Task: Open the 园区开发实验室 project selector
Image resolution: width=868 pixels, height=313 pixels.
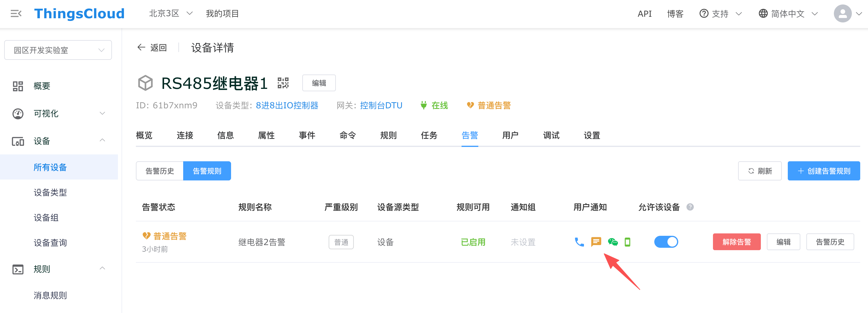Action: tap(58, 50)
